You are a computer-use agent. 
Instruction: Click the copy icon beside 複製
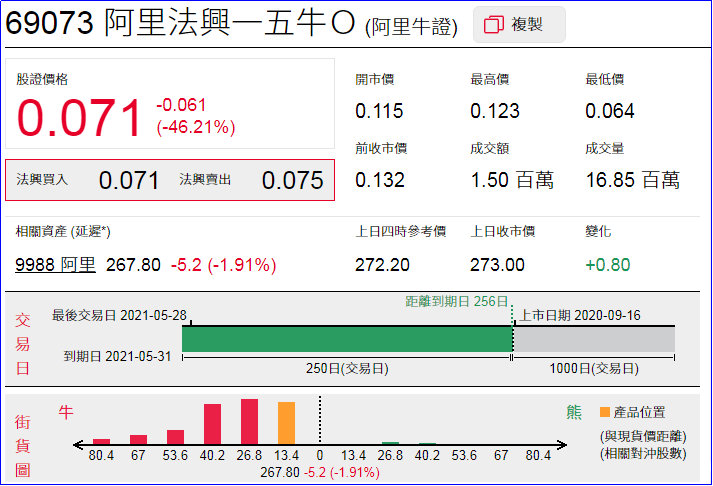[494, 25]
